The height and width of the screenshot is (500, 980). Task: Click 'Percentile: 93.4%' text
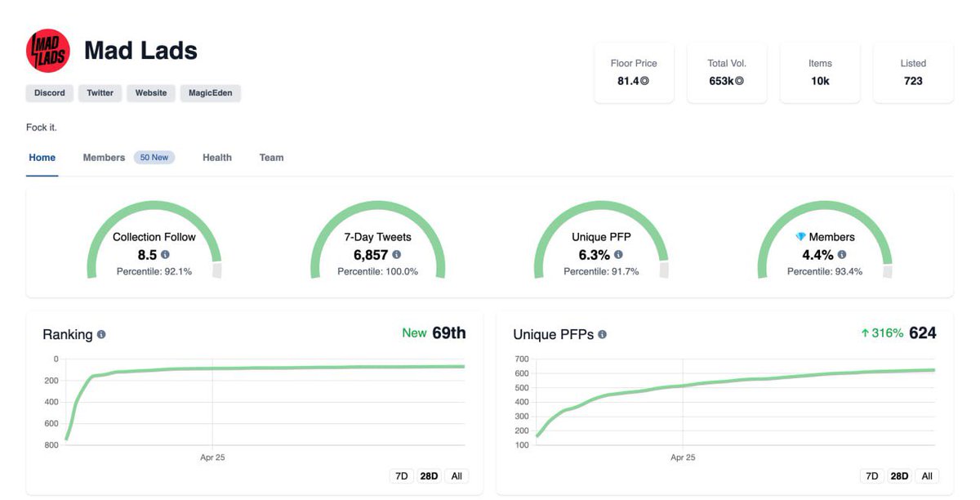point(825,271)
